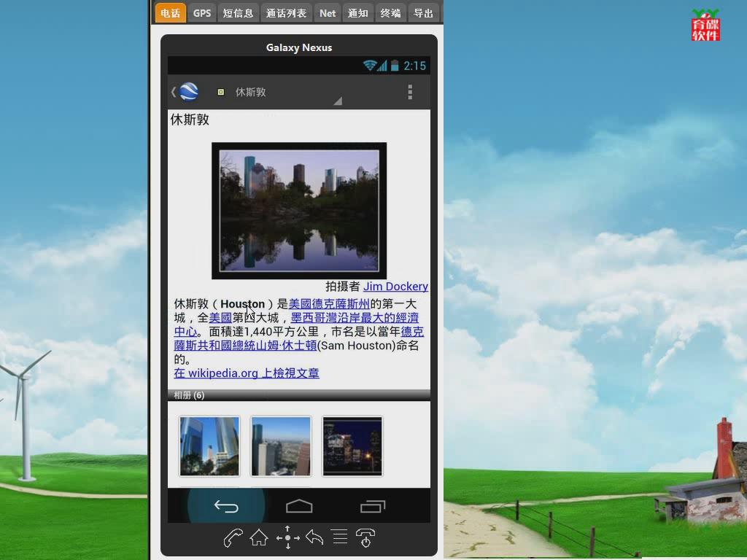Open the main Houston skyline photo

[299, 211]
